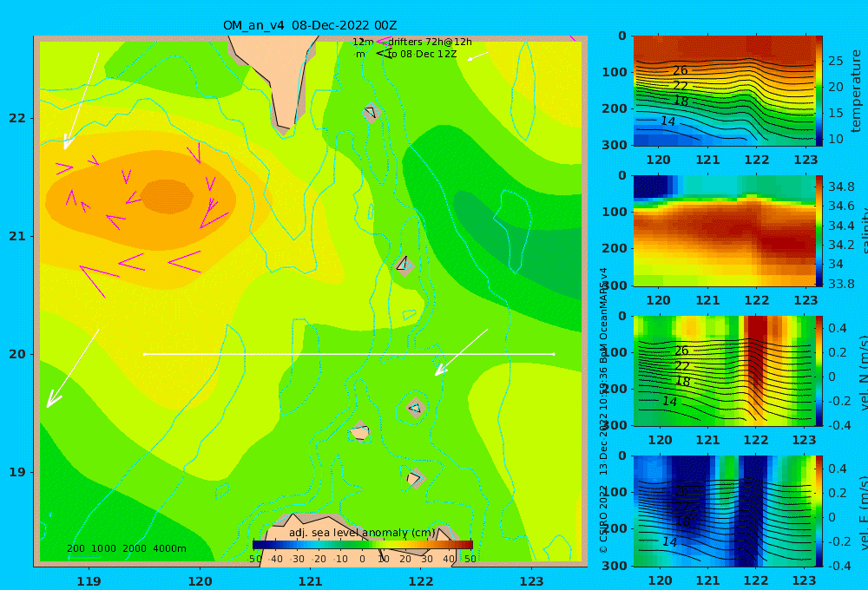Click the sea level anomaly color bar
This screenshot has width=868, height=590.
tap(363, 545)
